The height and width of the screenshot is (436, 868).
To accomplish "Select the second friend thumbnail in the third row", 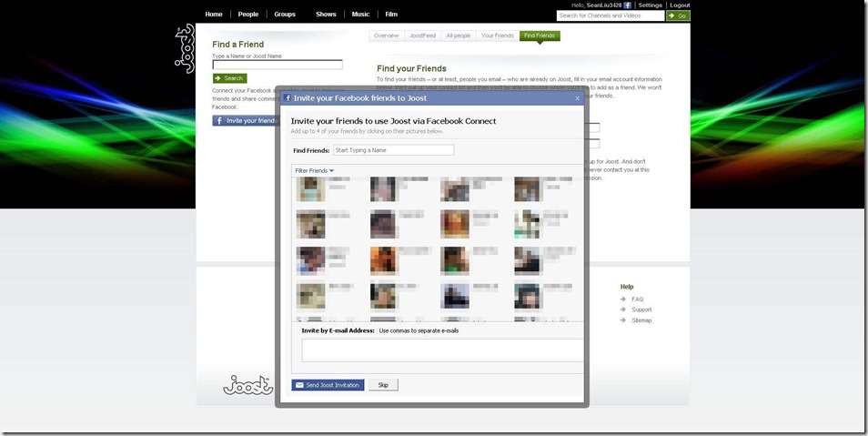I will pyautogui.click(x=383, y=261).
